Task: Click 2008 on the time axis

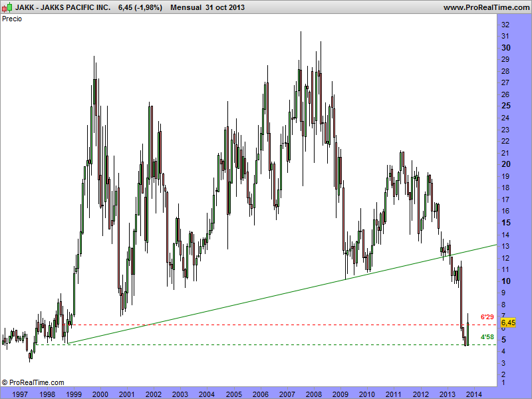Action: (314, 394)
